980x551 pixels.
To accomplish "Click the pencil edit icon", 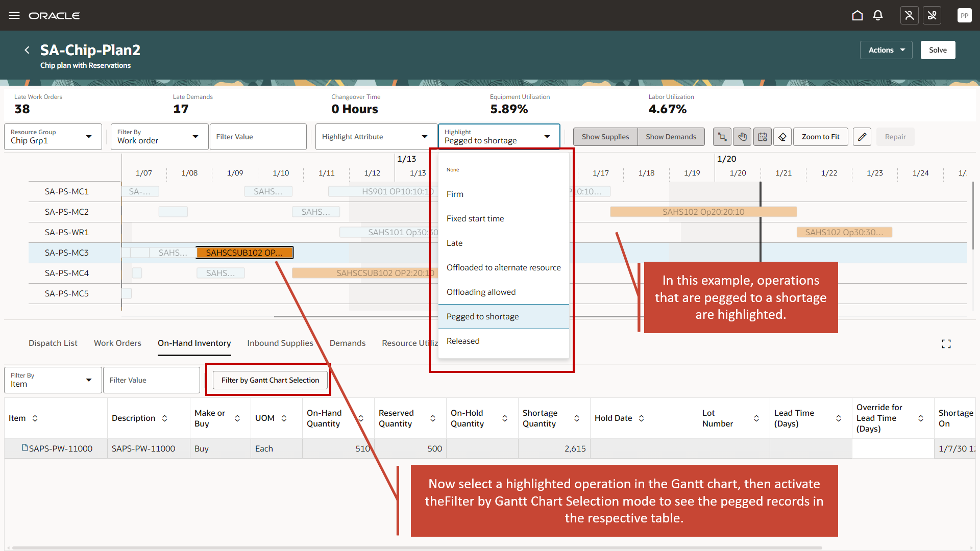I will click(862, 137).
